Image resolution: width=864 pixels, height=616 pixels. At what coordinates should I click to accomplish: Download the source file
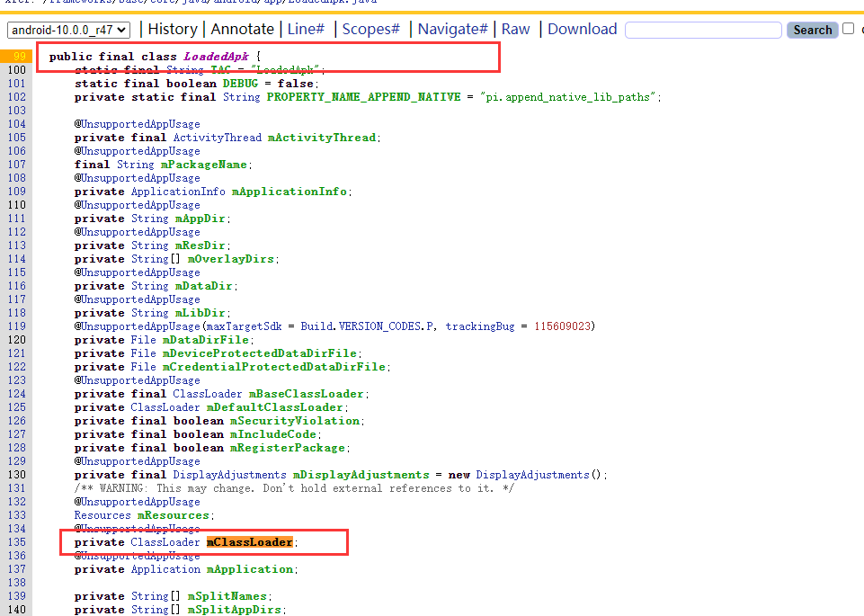[x=583, y=29]
